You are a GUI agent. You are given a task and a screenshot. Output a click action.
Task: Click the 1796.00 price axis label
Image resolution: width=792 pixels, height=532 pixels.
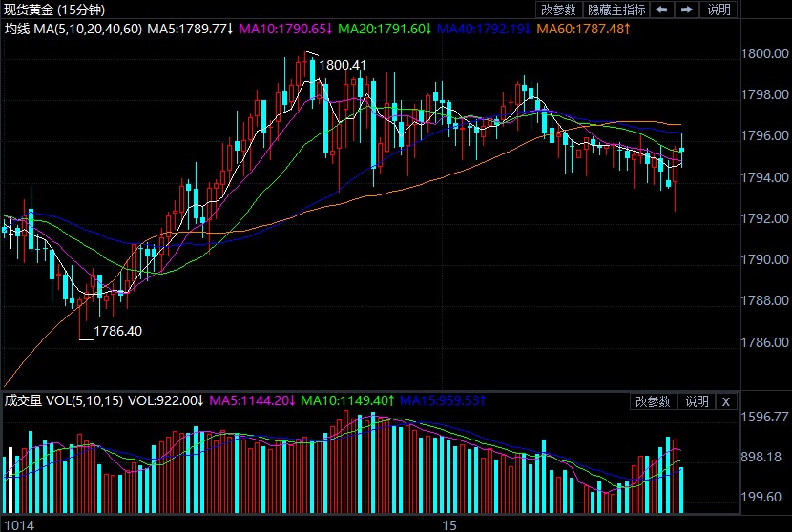click(x=764, y=135)
